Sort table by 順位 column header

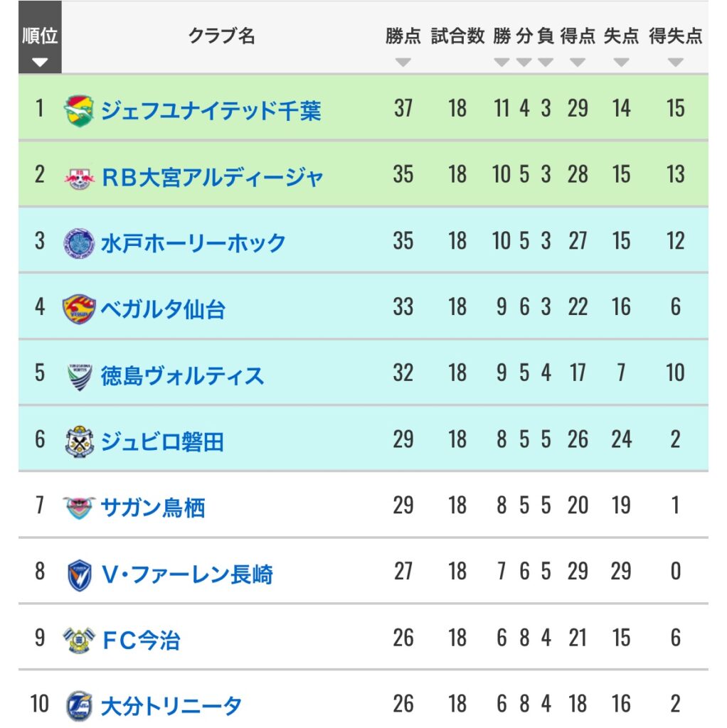tap(40, 37)
